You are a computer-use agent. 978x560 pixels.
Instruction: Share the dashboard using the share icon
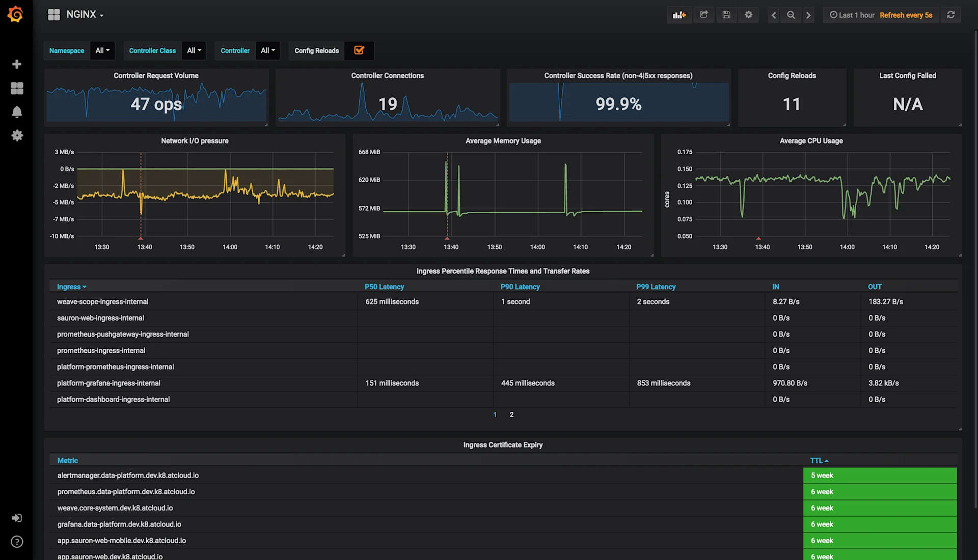click(x=703, y=15)
